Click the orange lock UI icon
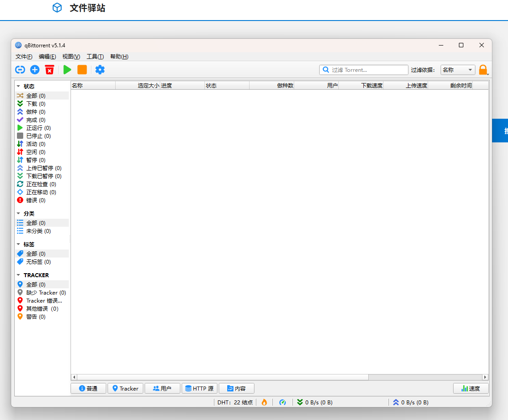Viewport: 508px width, 420px height. point(483,70)
